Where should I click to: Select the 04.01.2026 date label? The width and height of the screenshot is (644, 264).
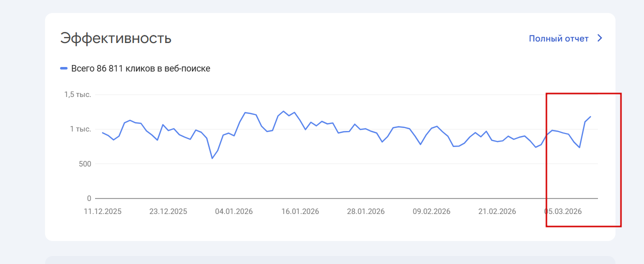coord(234,211)
